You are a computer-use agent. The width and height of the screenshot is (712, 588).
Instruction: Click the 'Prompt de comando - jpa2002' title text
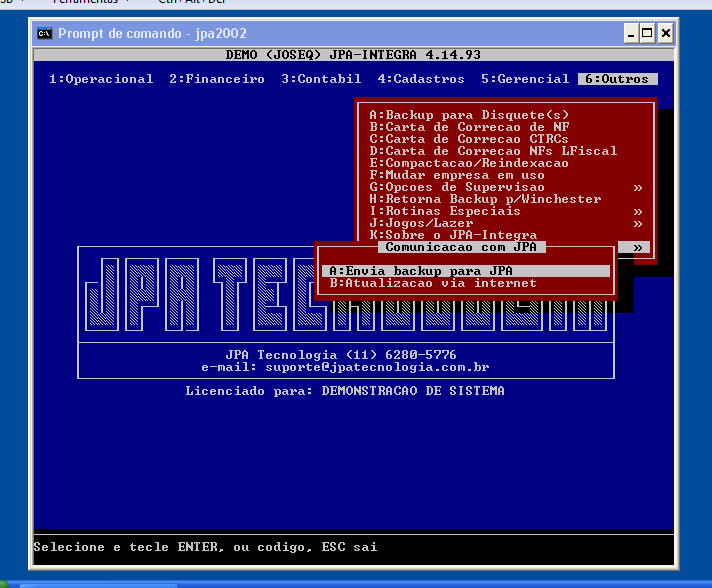(152, 33)
